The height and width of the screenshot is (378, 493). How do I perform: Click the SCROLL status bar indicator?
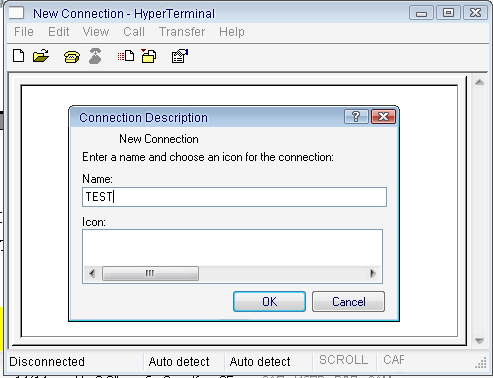[x=344, y=360]
